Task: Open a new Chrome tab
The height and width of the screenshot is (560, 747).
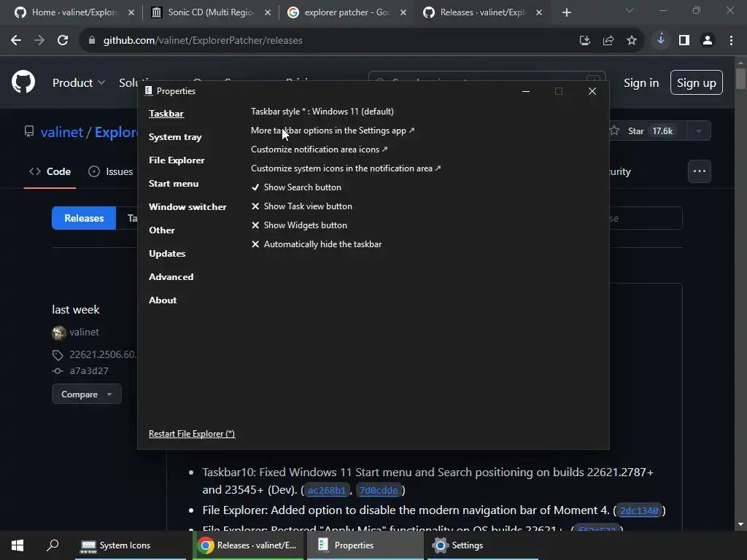Action: [566, 13]
